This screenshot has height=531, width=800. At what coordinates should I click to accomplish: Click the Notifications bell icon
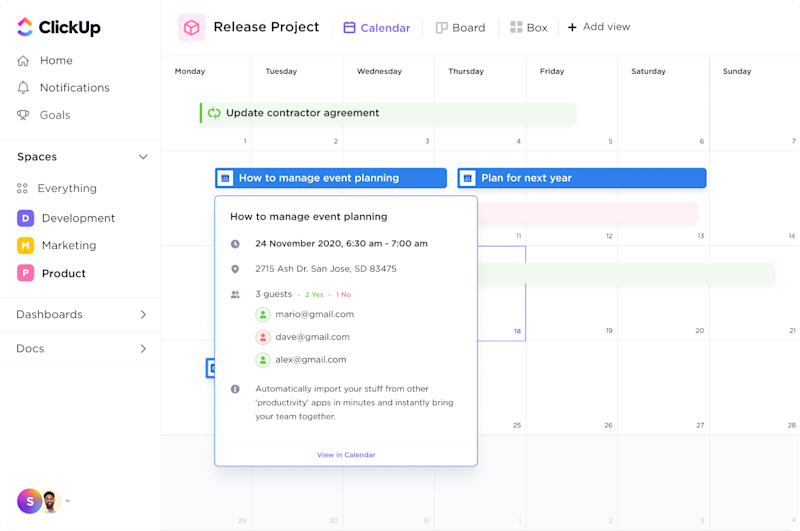(x=23, y=88)
